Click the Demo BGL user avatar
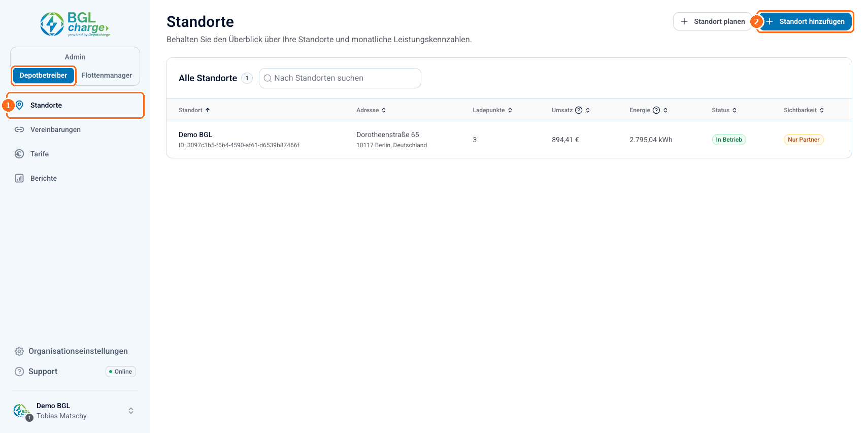This screenshot has height=433, width=868. point(22,411)
